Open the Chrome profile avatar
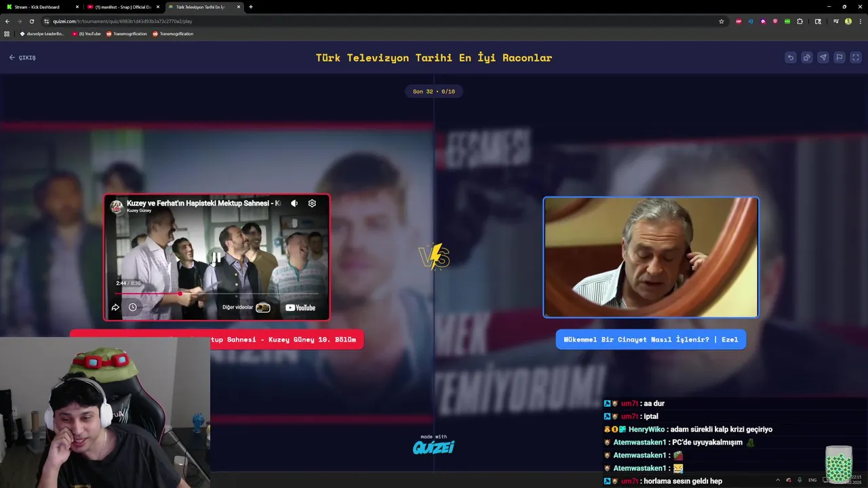 click(x=848, y=21)
